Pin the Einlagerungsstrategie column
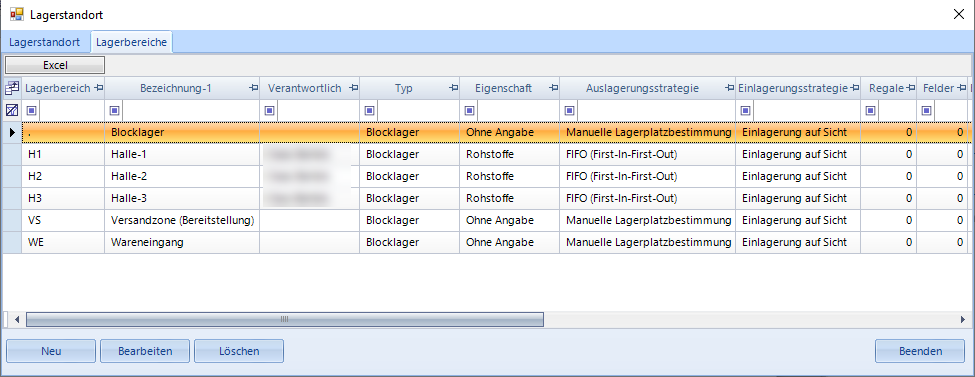Screen dimensions: 975x377 click(854, 88)
